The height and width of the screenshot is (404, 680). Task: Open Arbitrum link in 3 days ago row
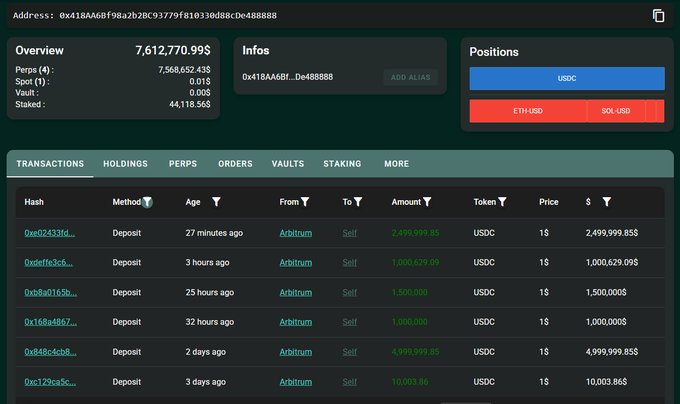point(296,381)
